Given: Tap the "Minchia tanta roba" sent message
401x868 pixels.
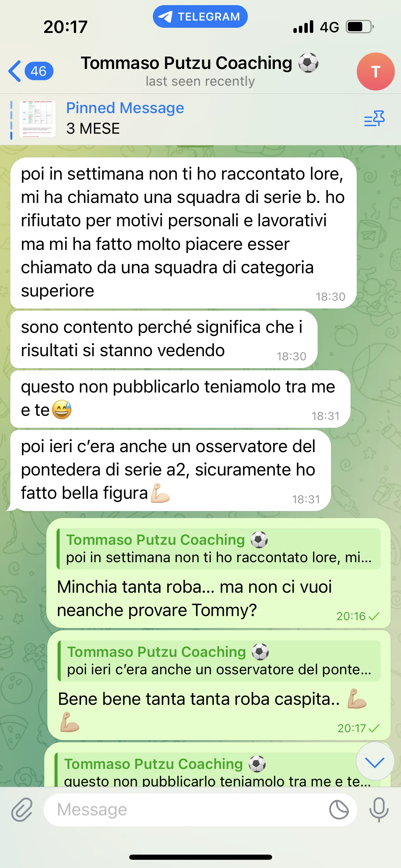Looking at the screenshot, I should (x=218, y=573).
